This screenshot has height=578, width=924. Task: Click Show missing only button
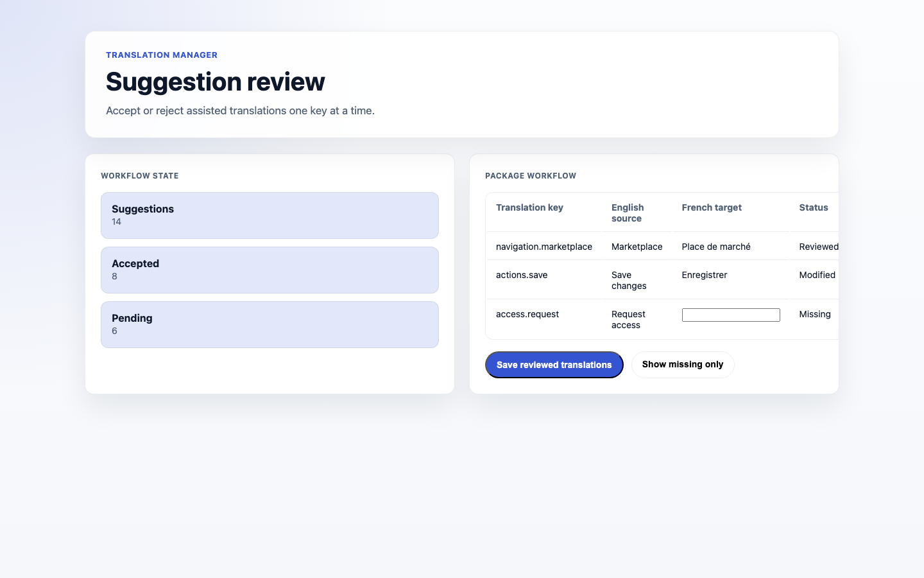tap(683, 365)
